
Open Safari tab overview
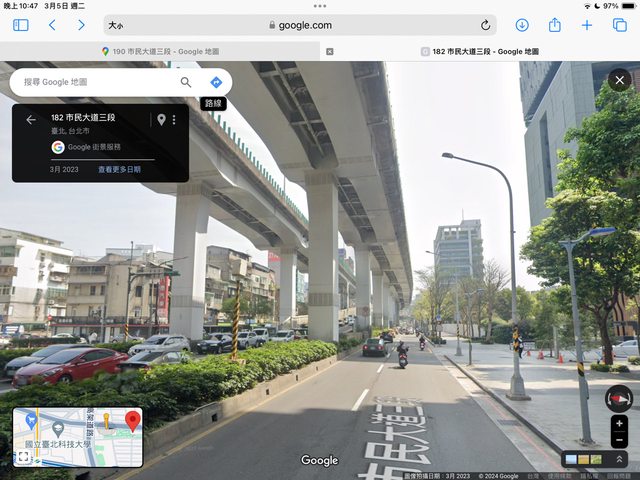(x=619, y=25)
